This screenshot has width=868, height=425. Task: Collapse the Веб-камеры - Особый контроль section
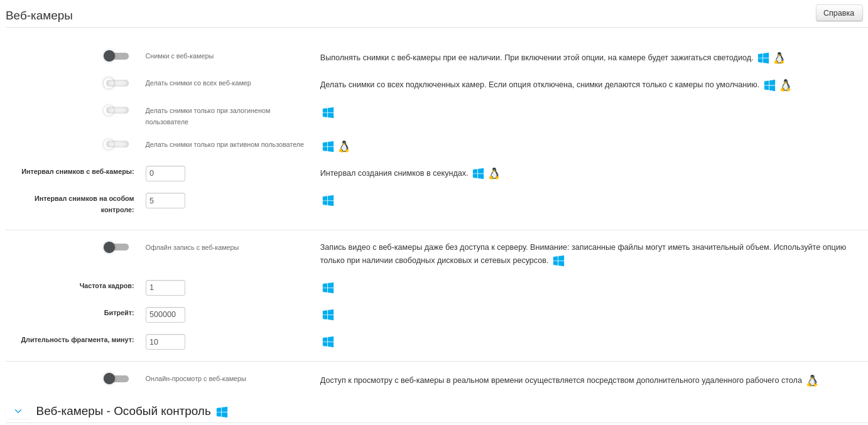click(18, 411)
